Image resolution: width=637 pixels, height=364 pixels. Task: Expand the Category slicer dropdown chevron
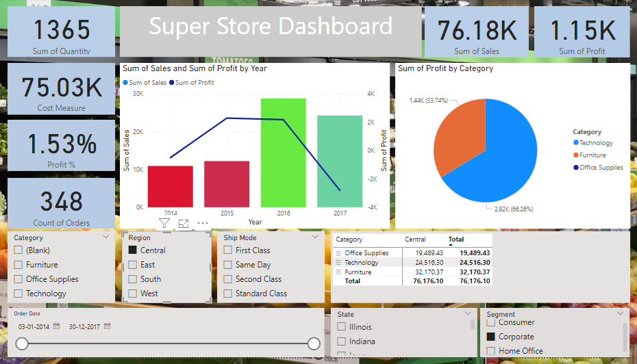coord(105,237)
